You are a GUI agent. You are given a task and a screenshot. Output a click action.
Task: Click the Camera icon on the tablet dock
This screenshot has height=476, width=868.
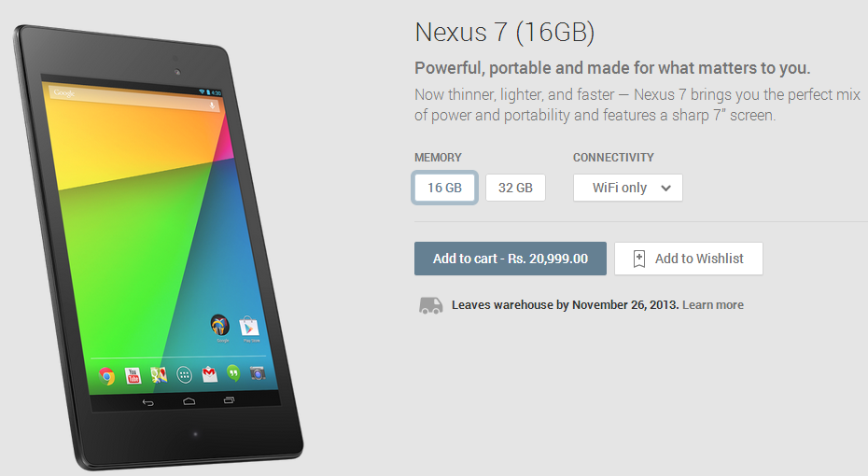click(257, 372)
